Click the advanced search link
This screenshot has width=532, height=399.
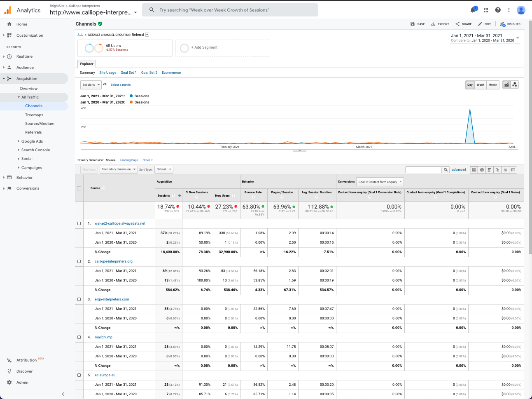click(x=459, y=169)
